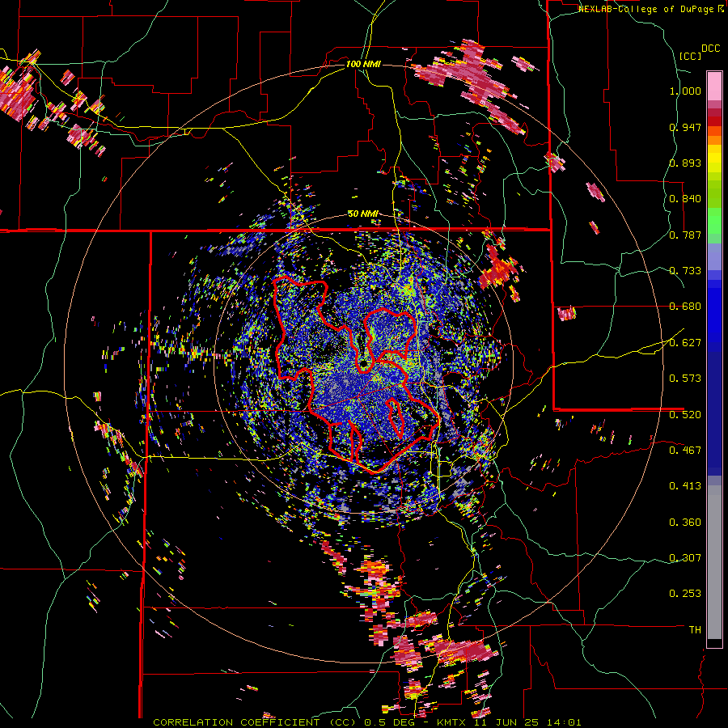
Task: Click the TH threshold label
Action: (x=695, y=630)
